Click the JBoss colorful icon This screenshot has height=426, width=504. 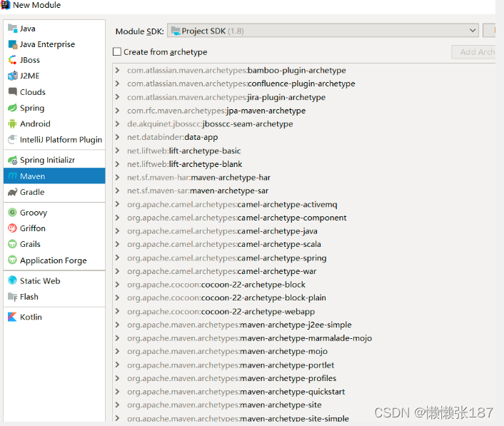click(13, 60)
